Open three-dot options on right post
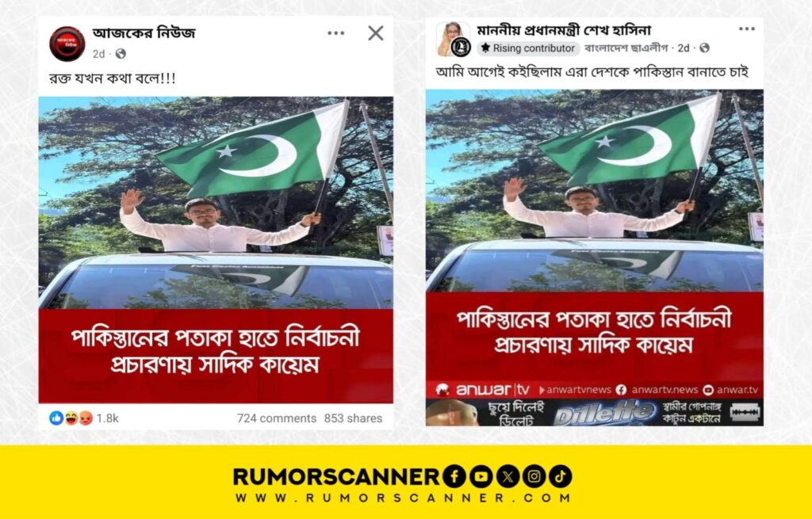Screen dimensions: 812x519 747,29
